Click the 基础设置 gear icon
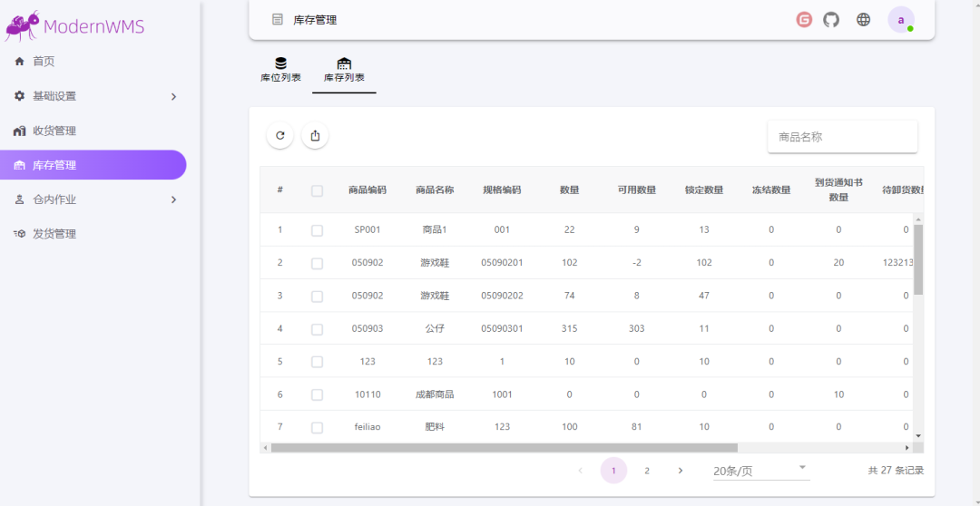 point(19,96)
